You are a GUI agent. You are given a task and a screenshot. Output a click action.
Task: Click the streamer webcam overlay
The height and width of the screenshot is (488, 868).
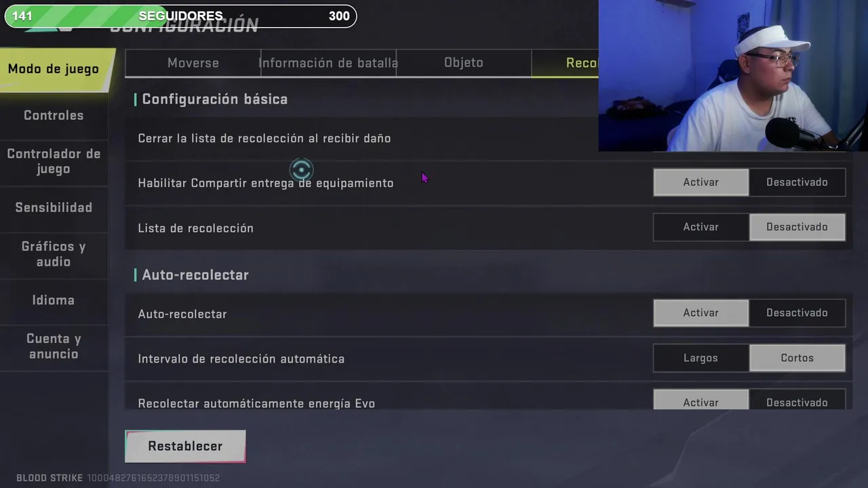[733, 75]
